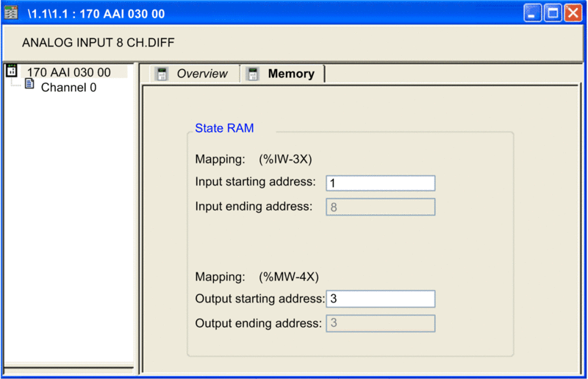588x379 pixels.
Task: Open the window system menu icon in title bar
Action: point(11,13)
